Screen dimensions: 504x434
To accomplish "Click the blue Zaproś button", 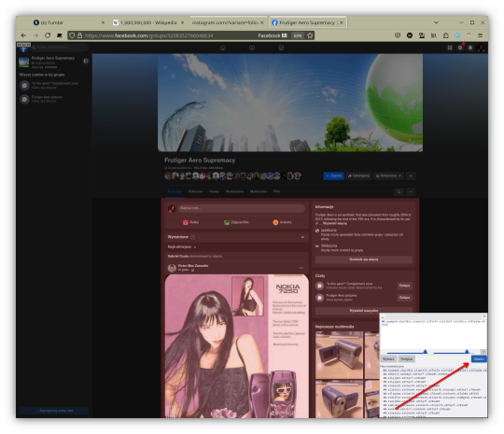I will coord(333,175).
